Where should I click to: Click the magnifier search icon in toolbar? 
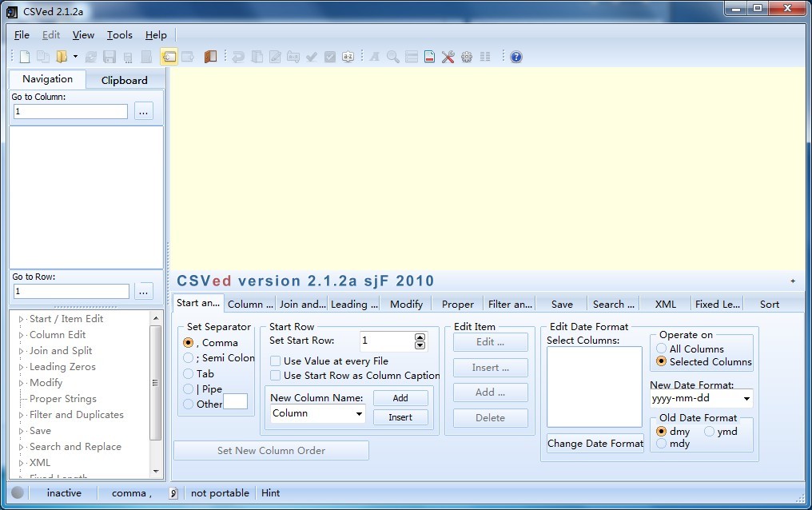pyautogui.click(x=392, y=57)
